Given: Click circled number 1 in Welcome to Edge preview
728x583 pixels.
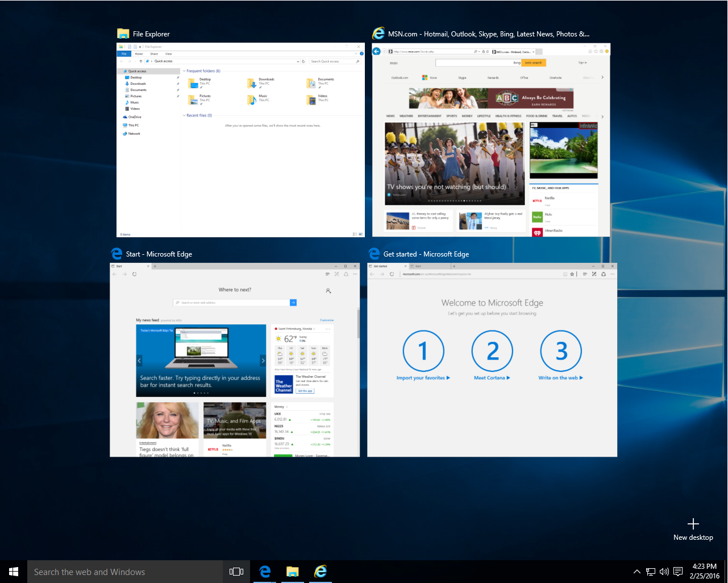Looking at the screenshot, I should click(x=423, y=351).
